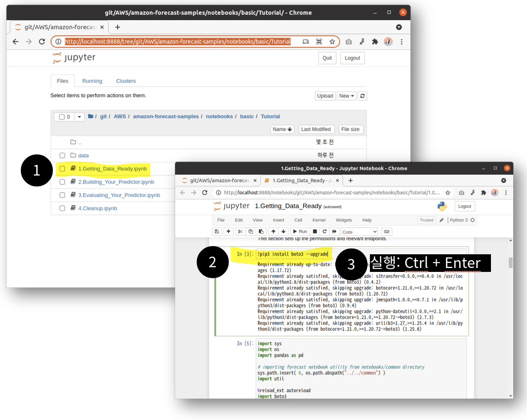
Task: Click Logout in the notebook window
Action: pos(465,206)
